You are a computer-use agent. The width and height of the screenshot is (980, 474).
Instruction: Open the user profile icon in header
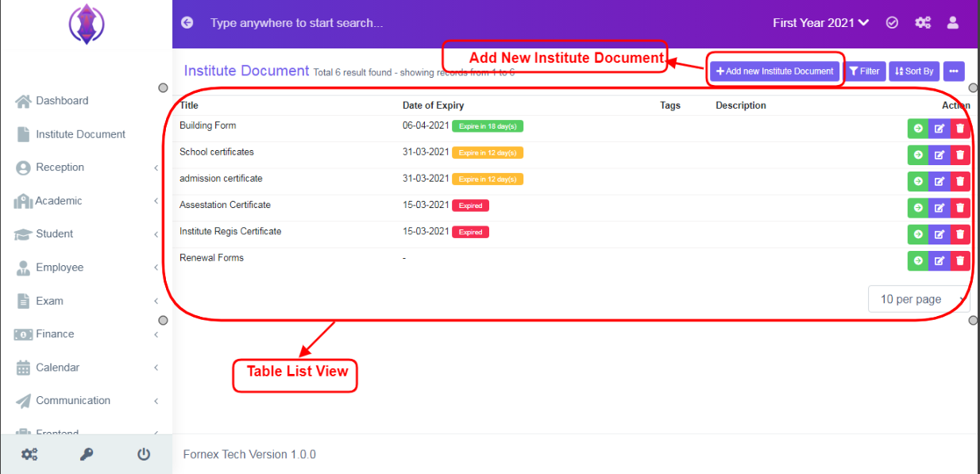[x=953, y=23]
